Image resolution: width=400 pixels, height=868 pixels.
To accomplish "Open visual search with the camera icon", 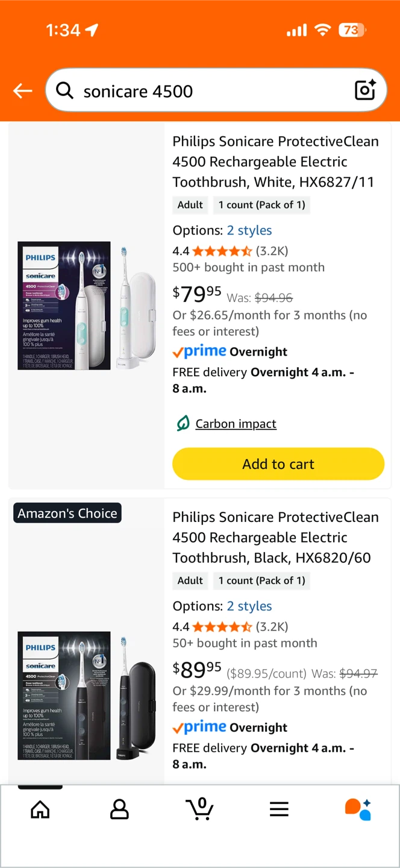I will click(365, 90).
